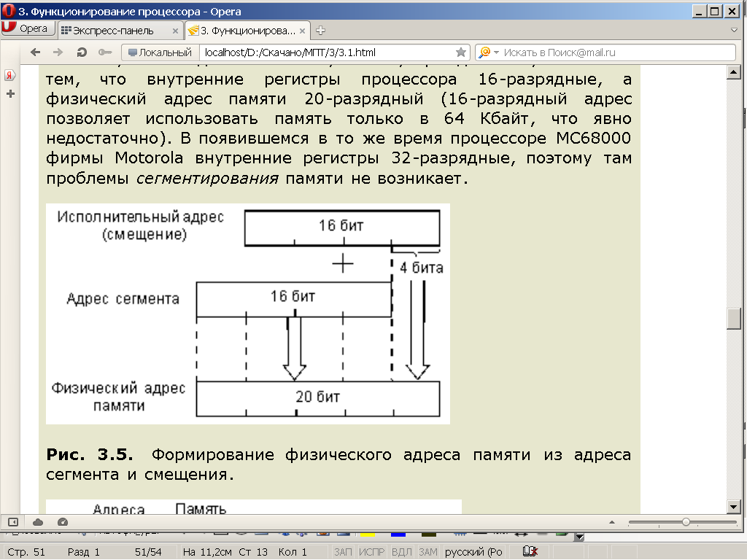This screenshot has height=560, width=747.
Task: Open the view options arrow beside zoom slider
Action: click(612, 522)
